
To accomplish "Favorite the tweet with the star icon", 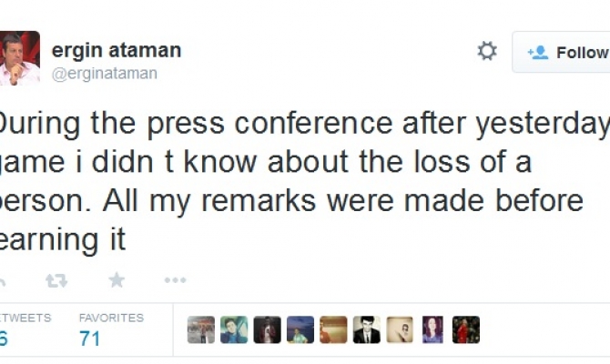I will [x=117, y=280].
